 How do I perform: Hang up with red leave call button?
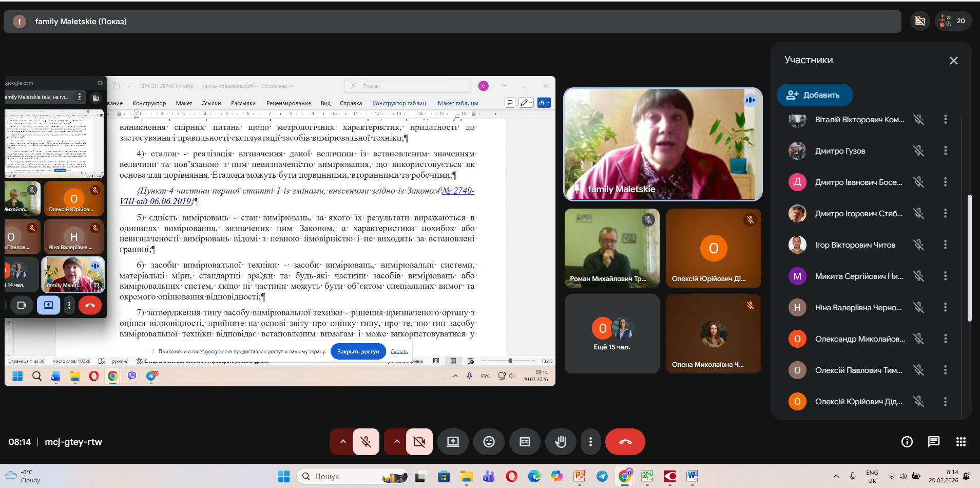(625, 442)
